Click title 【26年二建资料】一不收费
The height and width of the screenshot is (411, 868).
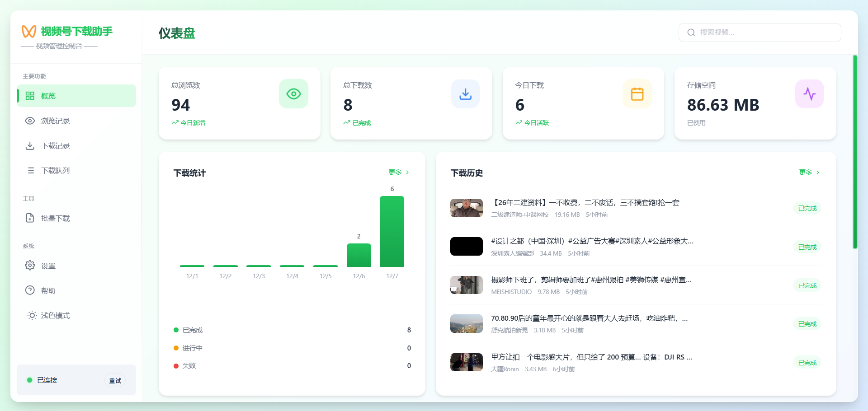(x=585, y=202)
